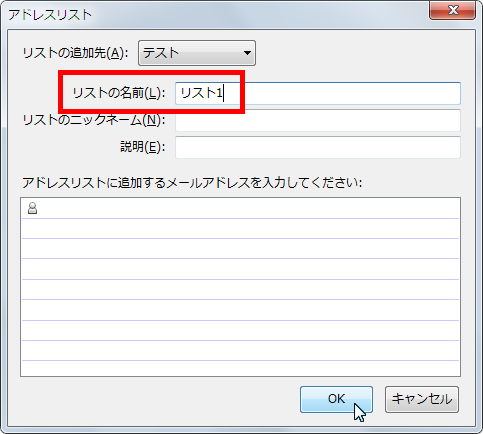483x434 pixels.
Task: Click the 説明(E): label
Action: 143,147
